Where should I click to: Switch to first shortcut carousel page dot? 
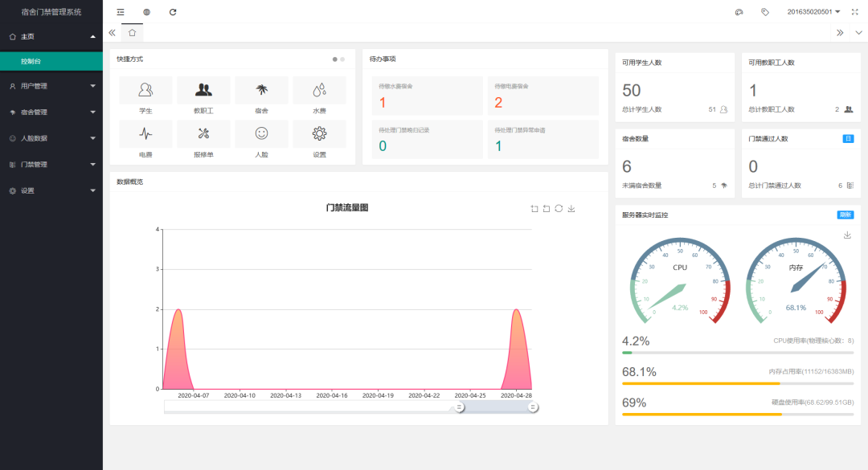[335, 59]
